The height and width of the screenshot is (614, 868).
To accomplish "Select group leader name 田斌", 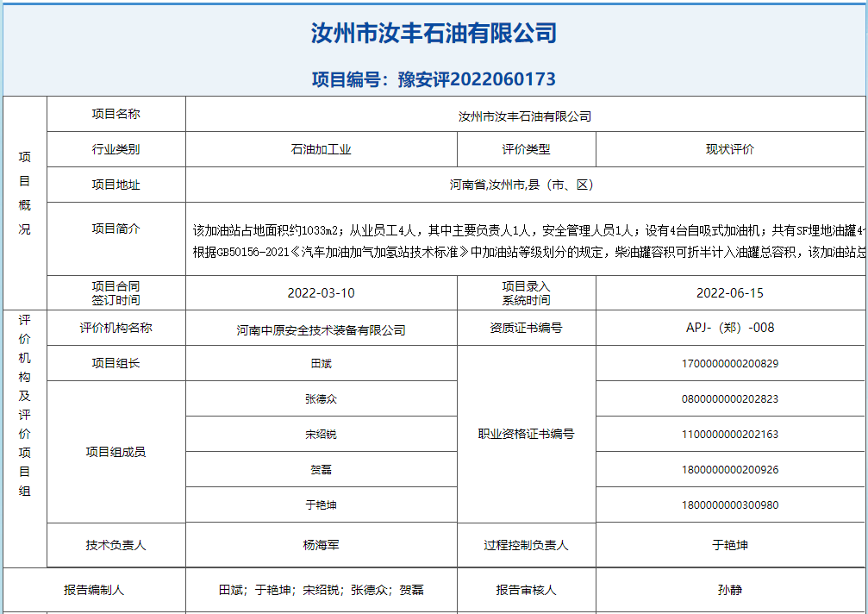I will coord(321,364).
